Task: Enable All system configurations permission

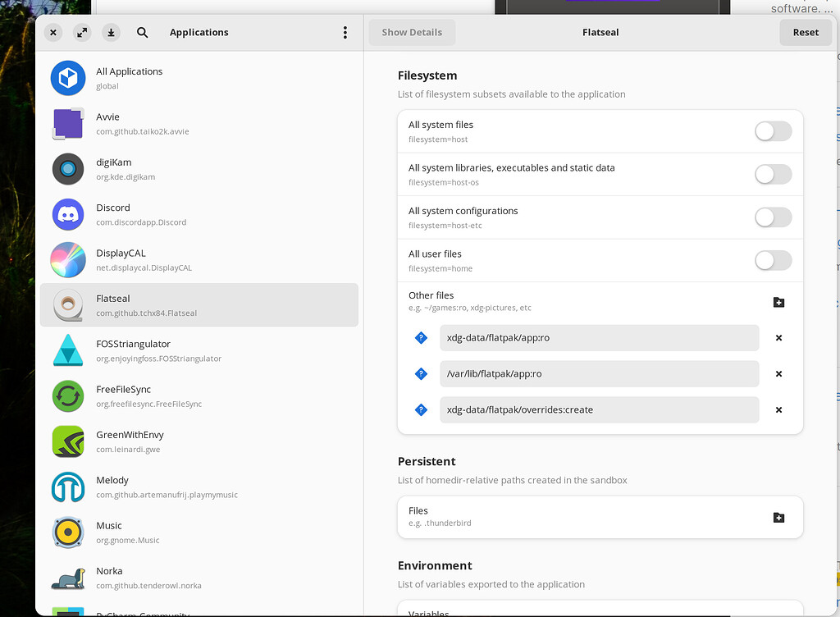Action: click(x=772, y=217)
